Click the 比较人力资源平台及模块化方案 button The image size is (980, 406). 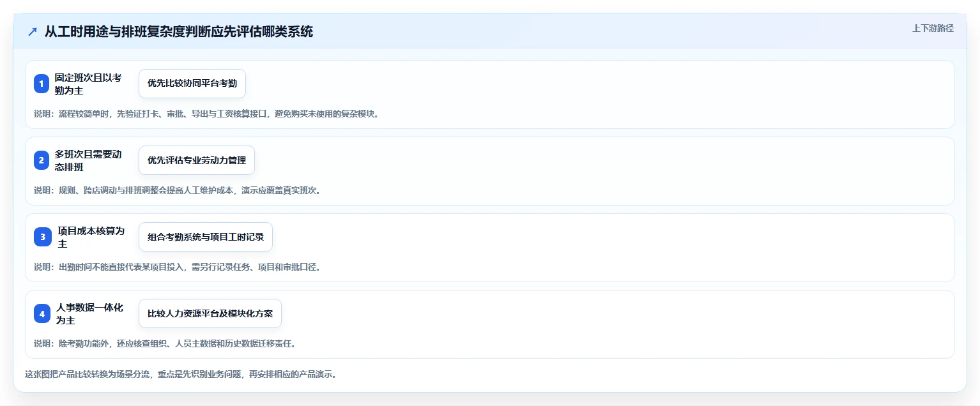[x=210, y=313]
